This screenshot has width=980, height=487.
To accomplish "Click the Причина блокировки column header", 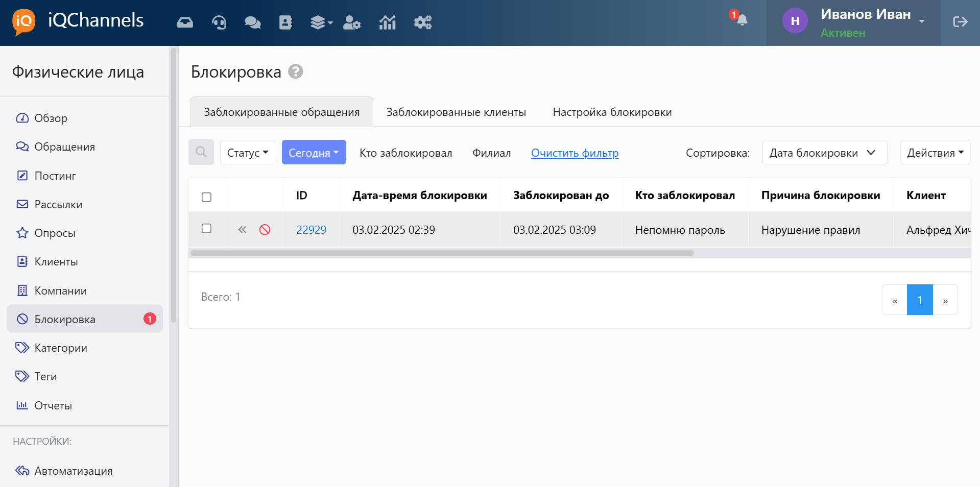I will coord(821,195).
